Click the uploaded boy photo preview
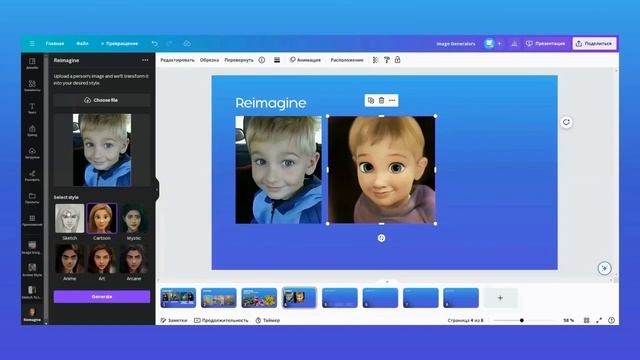The image size is (640, 360). 102,150
